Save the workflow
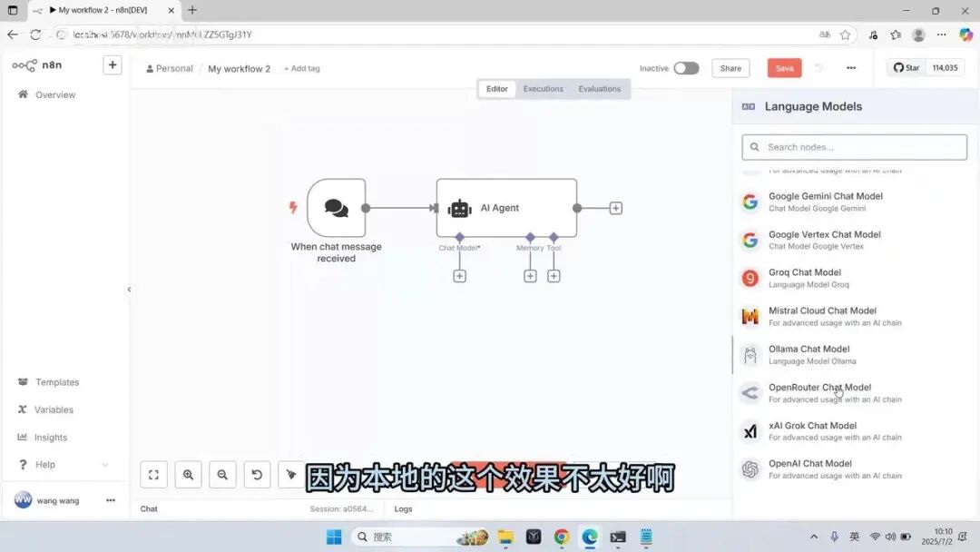This screenshot has height=552, width=980. pyautogui.click(x=784, y=68)
